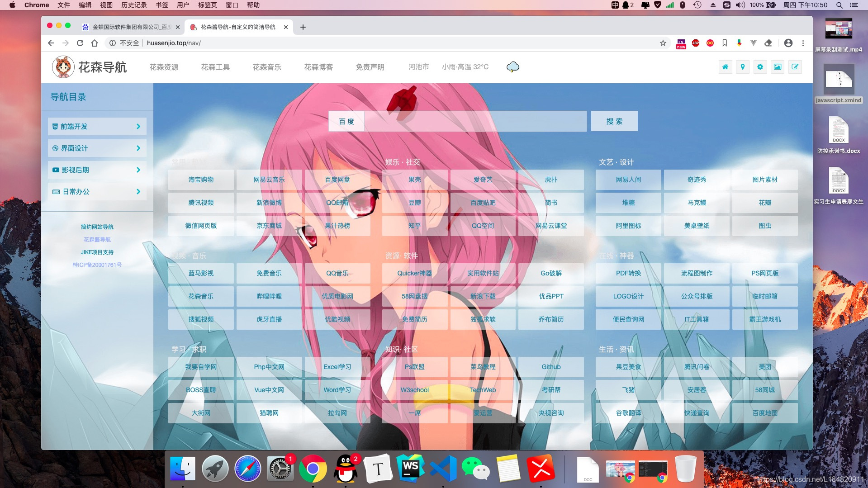Open Chrome profile avatar icon
This screenshot has height=488, width=868.
point(788,43)
